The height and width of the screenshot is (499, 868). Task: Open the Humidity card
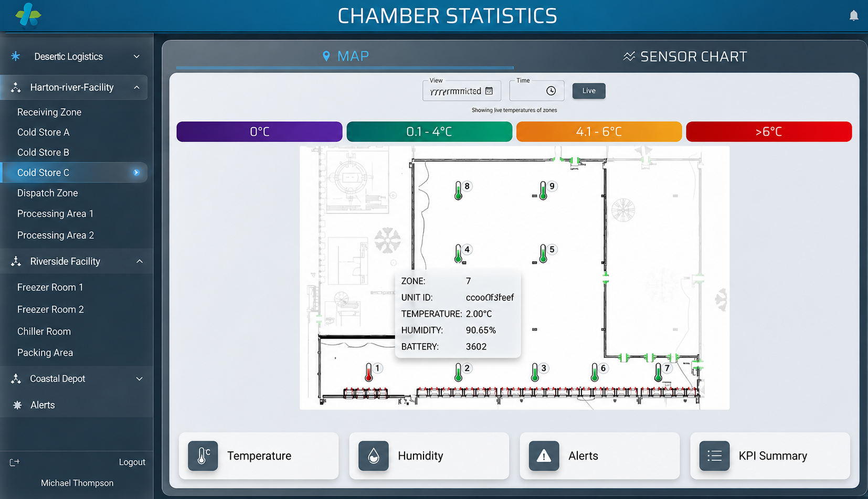tap(429, 455)
